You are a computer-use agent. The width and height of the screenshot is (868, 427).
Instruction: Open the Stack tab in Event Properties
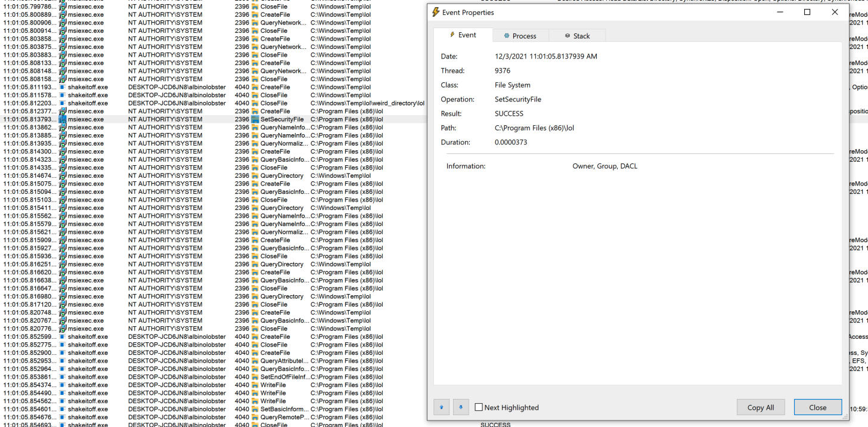pos(577,36)
